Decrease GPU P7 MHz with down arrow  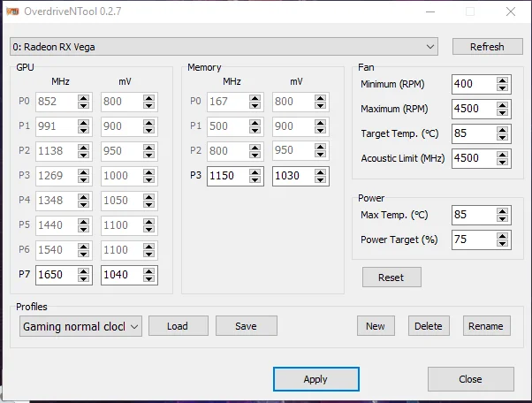click(83, 279)
